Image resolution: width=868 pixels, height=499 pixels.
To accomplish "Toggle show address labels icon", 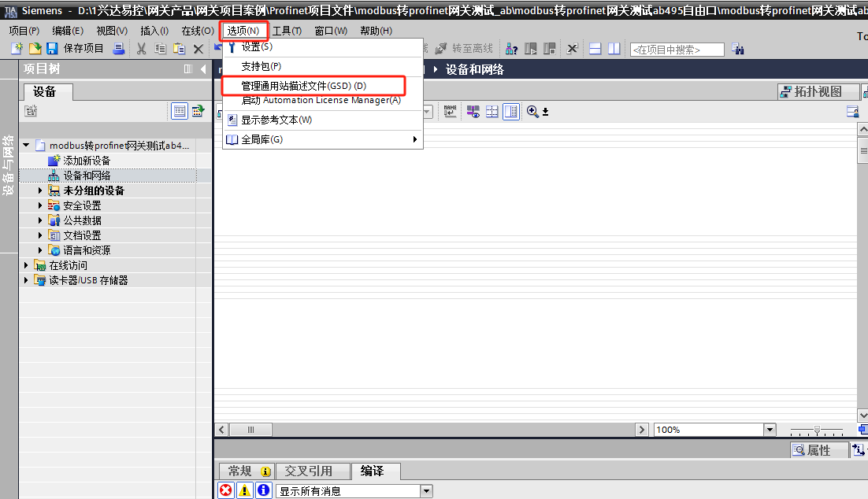I will [x=473, y=112].
